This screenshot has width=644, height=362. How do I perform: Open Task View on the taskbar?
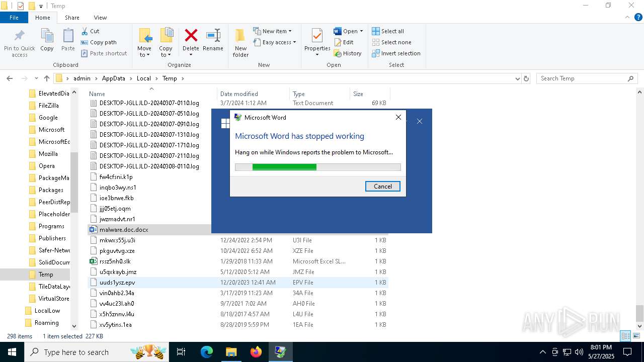tap(181, 352)
